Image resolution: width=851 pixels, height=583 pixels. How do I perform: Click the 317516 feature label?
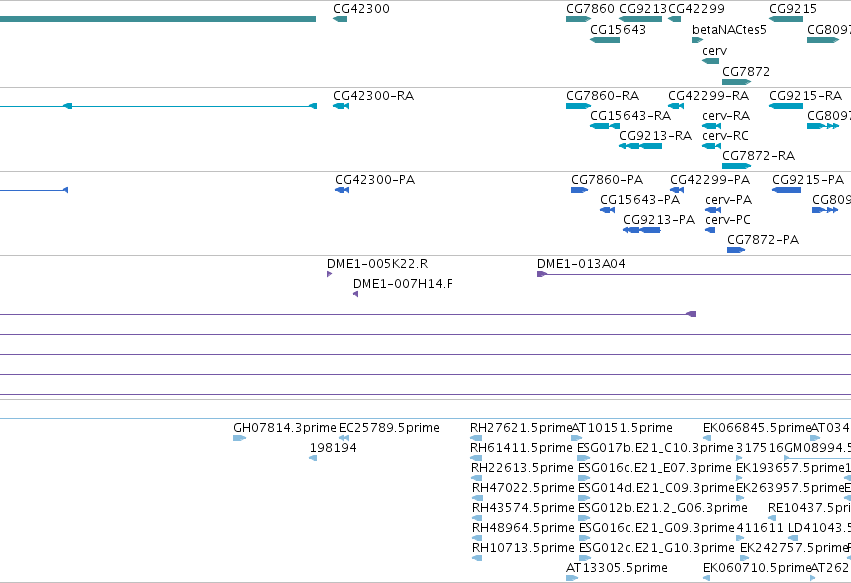click(x=759, y=448)
